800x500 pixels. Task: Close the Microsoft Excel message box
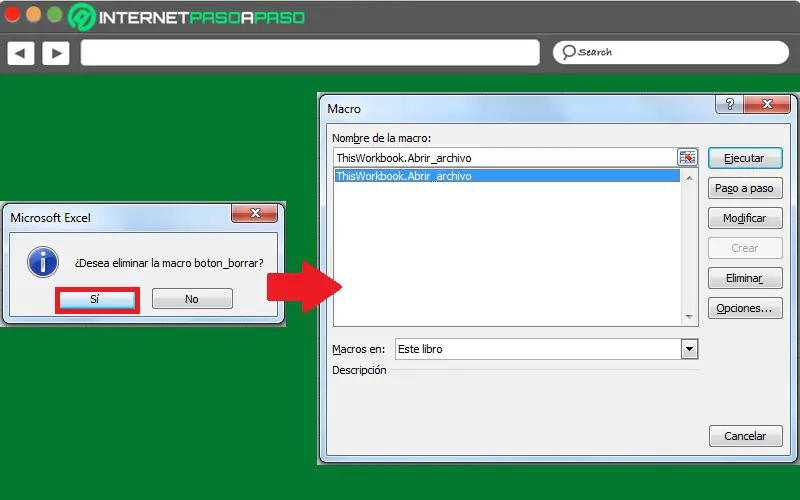(255, 213)
